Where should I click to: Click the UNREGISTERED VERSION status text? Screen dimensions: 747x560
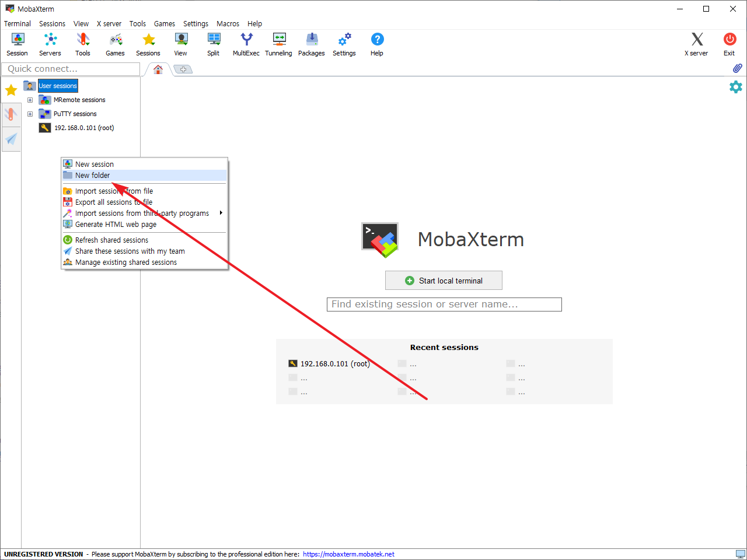click(44, 554)
